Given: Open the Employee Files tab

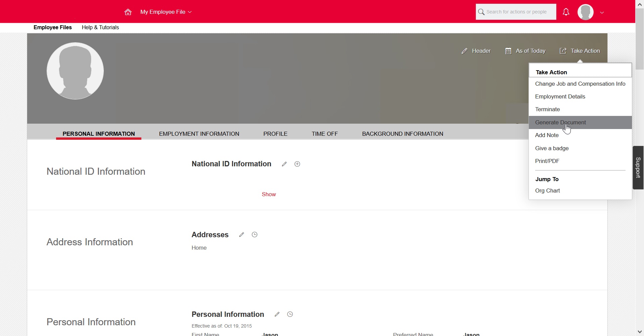Looking at the screenshot, I should click(x=53, y=28).
